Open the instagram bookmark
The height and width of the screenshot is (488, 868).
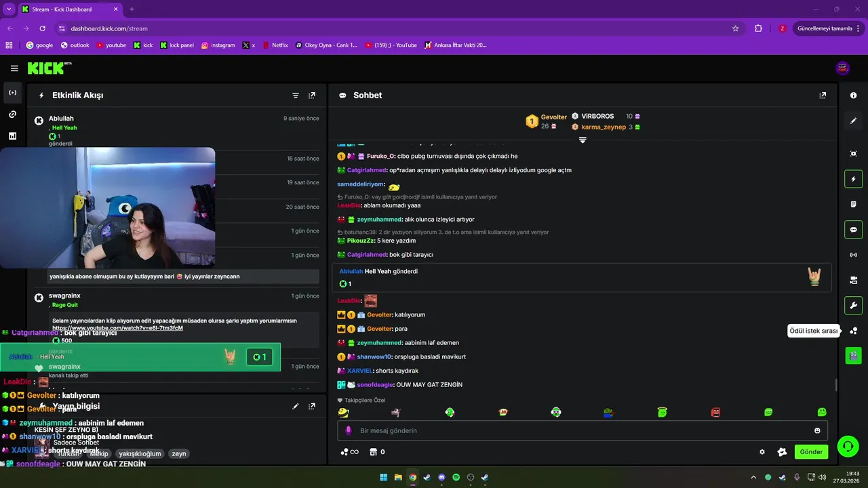click(x=218, y=45)
